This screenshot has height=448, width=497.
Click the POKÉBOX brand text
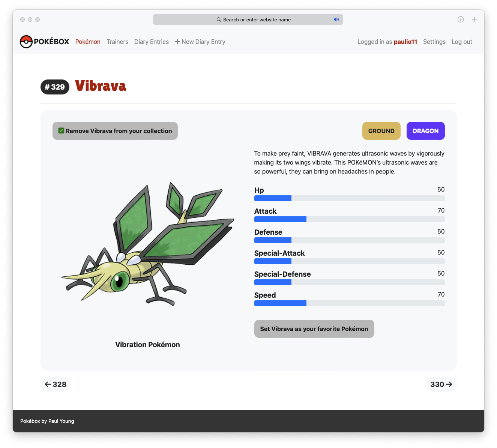point(51,42)
